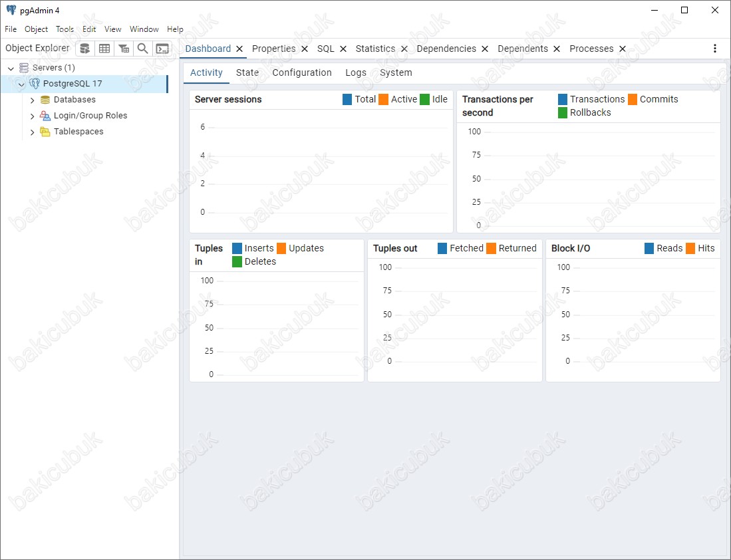Click the orange Updates legend swatch
Screen dimensions: 731x560
click(x=281, y=249)
